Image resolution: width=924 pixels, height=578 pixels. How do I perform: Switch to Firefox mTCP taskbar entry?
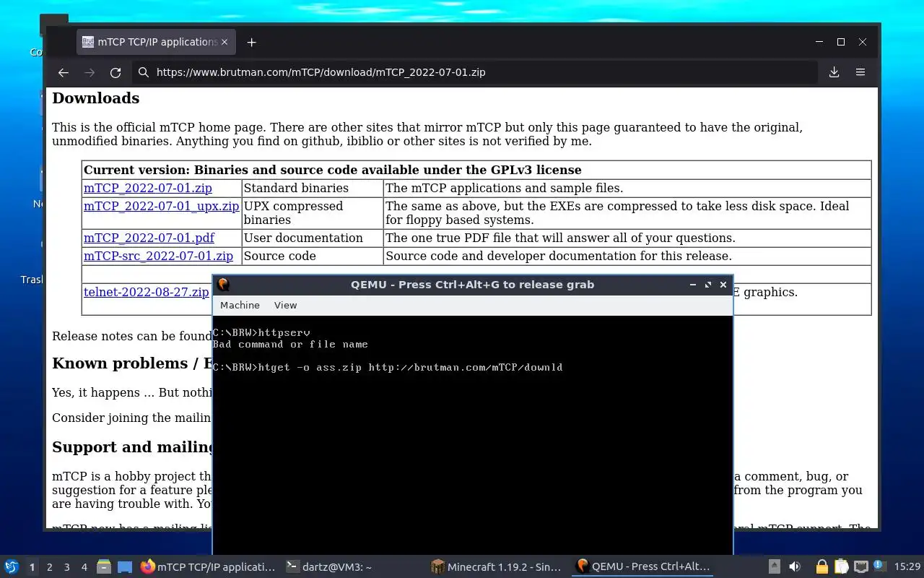point(208,567)
